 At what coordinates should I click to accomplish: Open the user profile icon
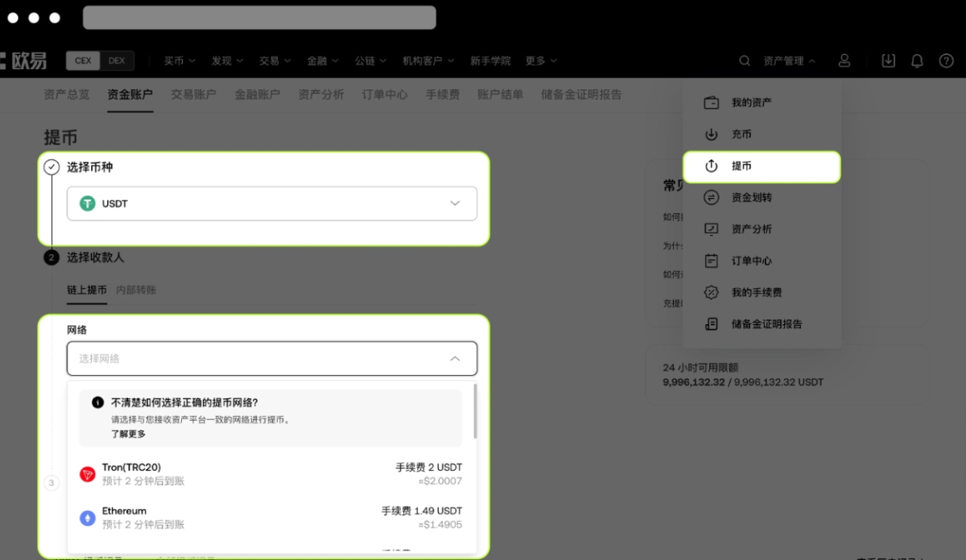pyautogui.click(x=844, y=61)
